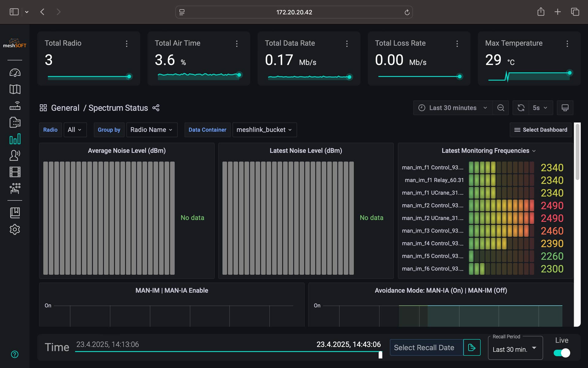This screenshot has width=588, height=368.
Task: Share the Spectrum Status dashboard
Action: pos(156,108)
